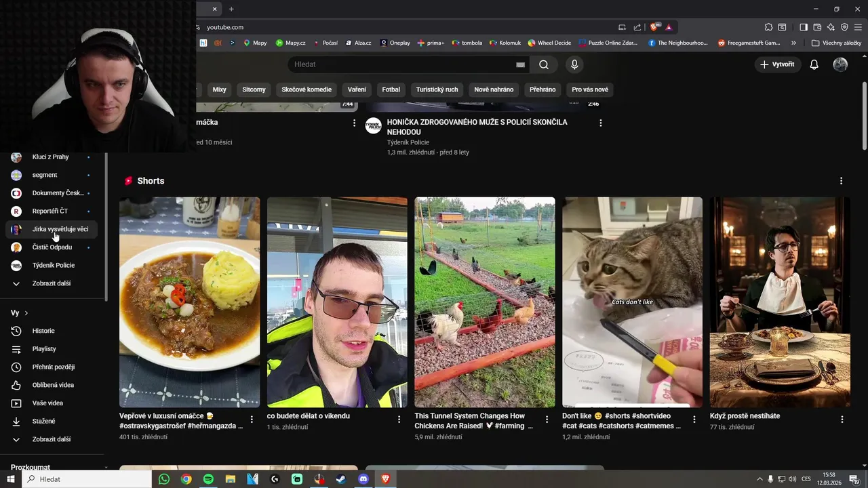Select the Nově nahráno filter chip
The height and width of the screenshot is (488, 868).
(x=494, y=89)
